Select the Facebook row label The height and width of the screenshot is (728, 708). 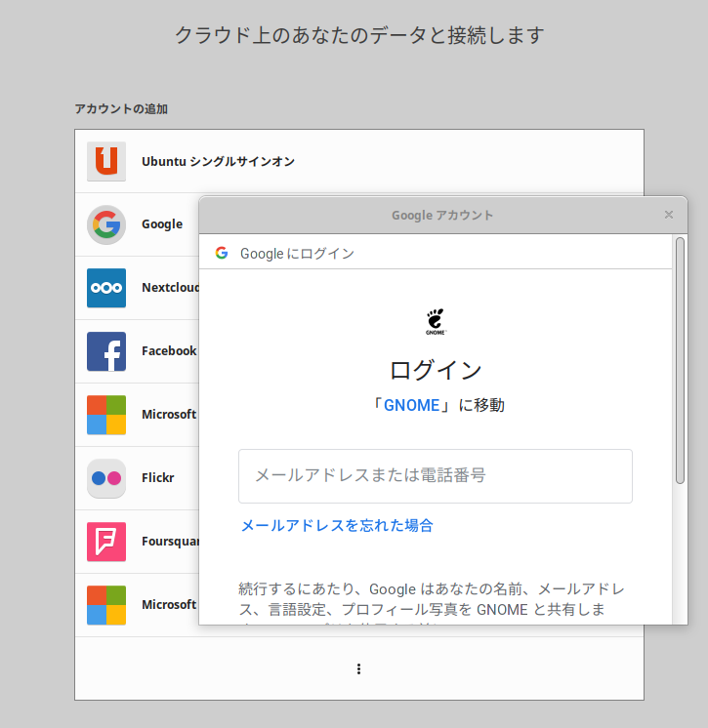169,351
